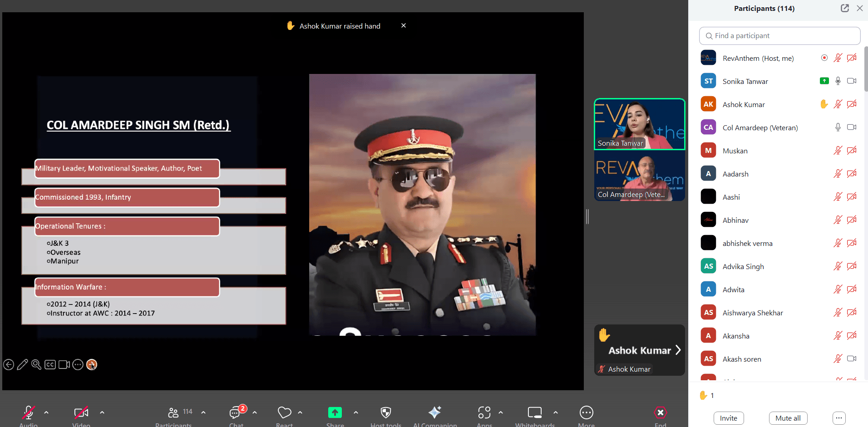Image resolution: width=868 pixels, height=427 pixels.
Task: Click the React heart icon
Action: click(x=284, y=413)
